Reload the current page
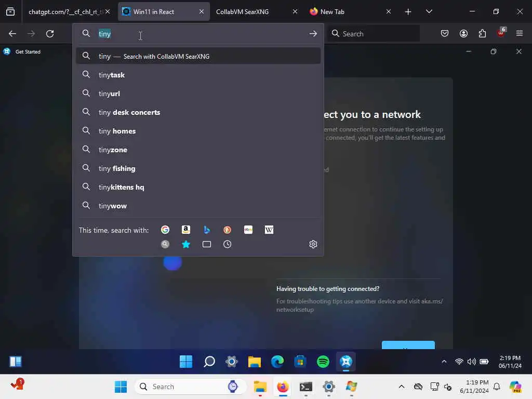The height and width of the screenshot is (399, 532). 50,34
